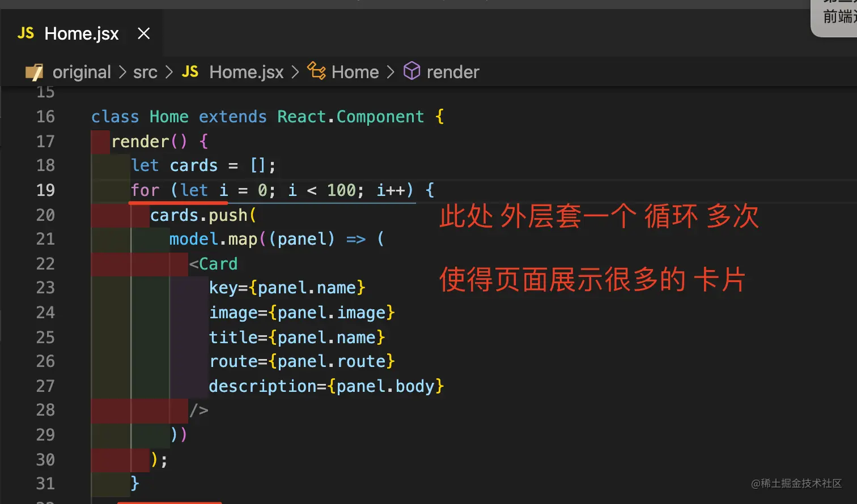Place cursor on "render()" on line 17
The height and width of the screenshot is (504, 857).
click(149, 141)
